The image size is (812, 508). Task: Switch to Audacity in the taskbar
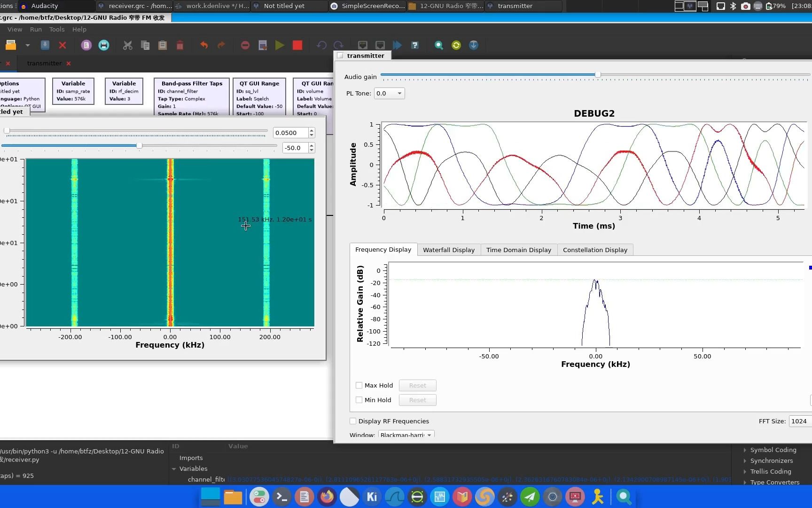tap(56, 6)
